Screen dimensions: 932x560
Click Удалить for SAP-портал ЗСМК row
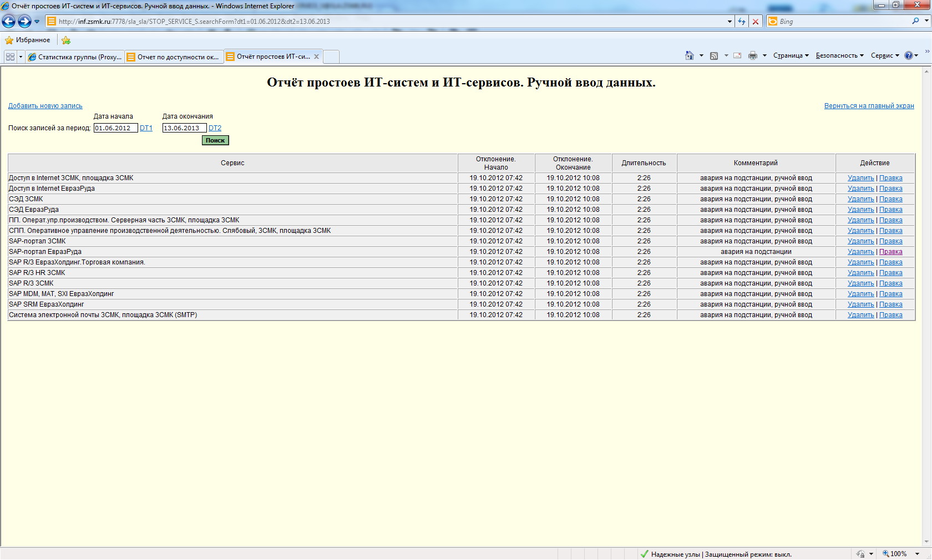(x=860, y=241)
